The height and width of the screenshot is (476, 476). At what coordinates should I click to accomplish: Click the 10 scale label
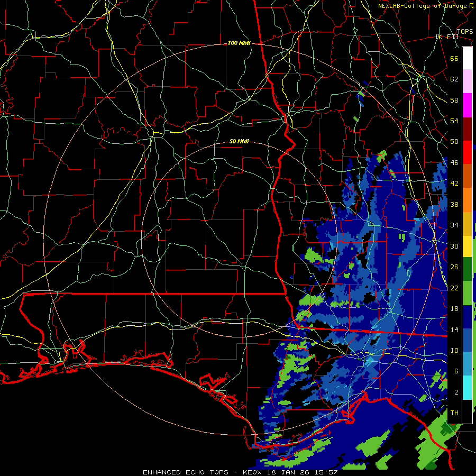tap(454, 351)
